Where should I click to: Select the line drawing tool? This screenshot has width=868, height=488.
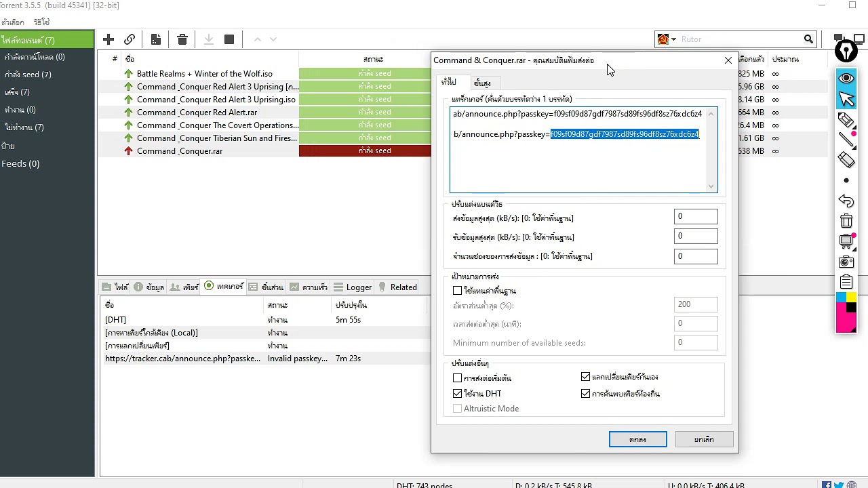click(846, 140)
